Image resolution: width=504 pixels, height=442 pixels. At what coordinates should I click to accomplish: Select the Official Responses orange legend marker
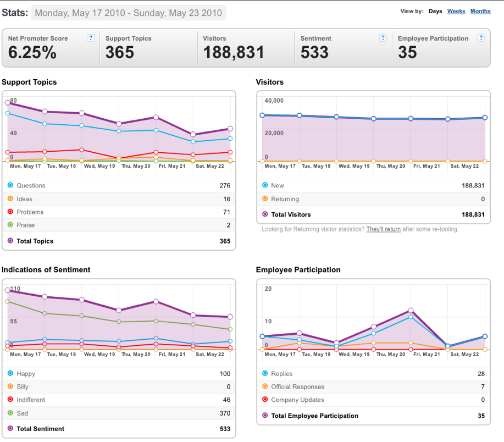click(x=265, y=386)
